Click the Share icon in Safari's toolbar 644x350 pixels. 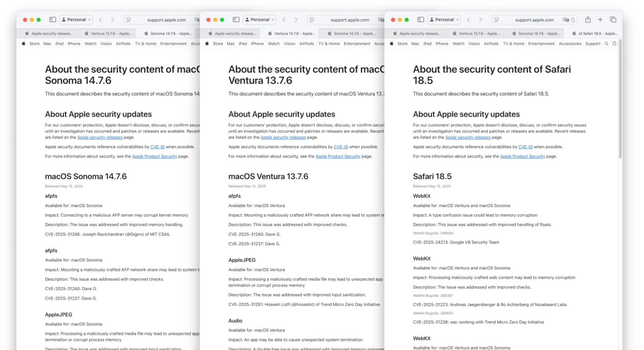click(x=588, y=20)
